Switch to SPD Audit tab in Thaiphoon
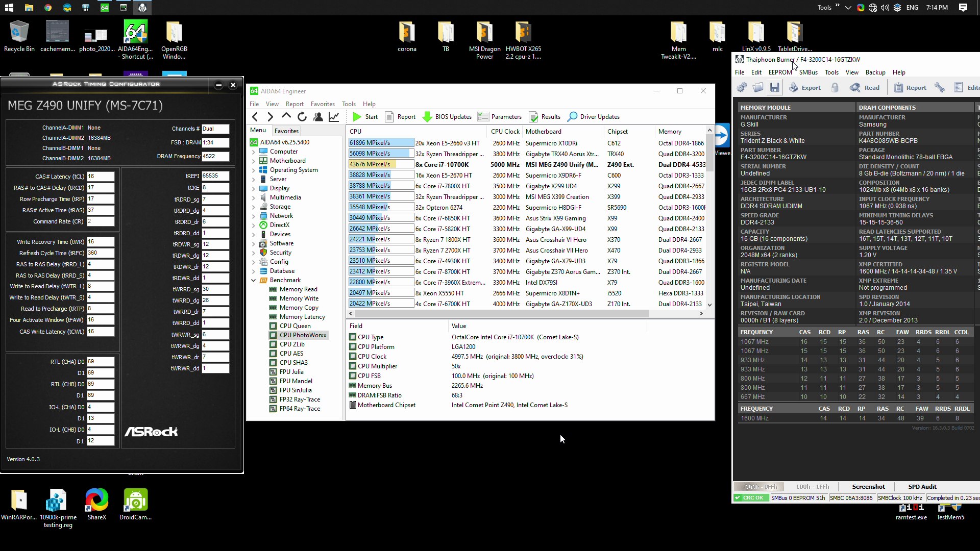The height and width of the screenshot is (551, 980). (x=922, y=487)
